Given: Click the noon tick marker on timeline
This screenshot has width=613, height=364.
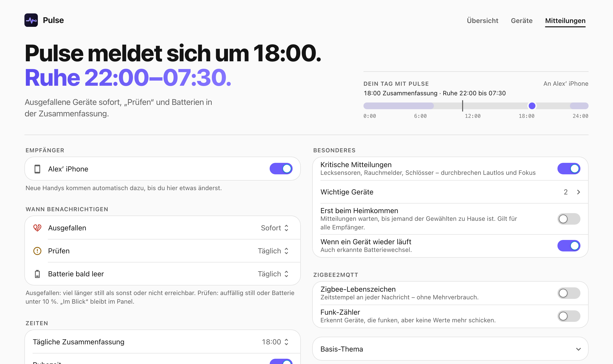Looking at the screenshot, I should pos(462,106).
